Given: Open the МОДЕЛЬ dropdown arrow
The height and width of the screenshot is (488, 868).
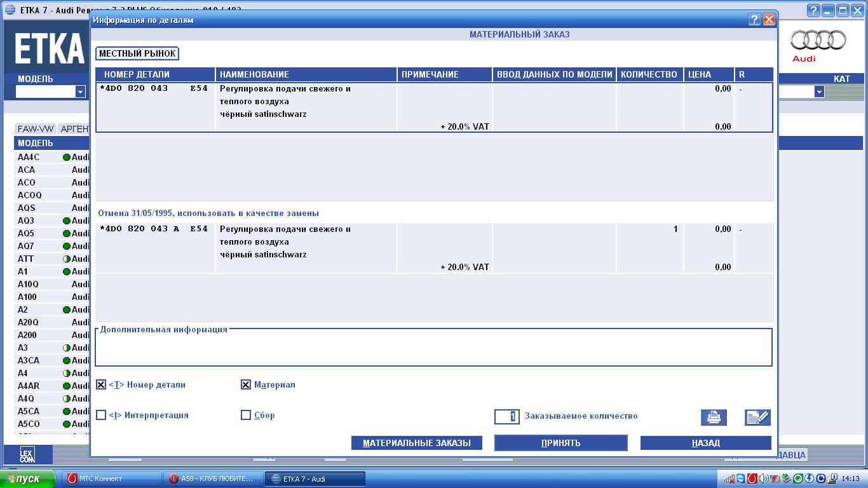Looking at the screenshot, I should 80,91.
